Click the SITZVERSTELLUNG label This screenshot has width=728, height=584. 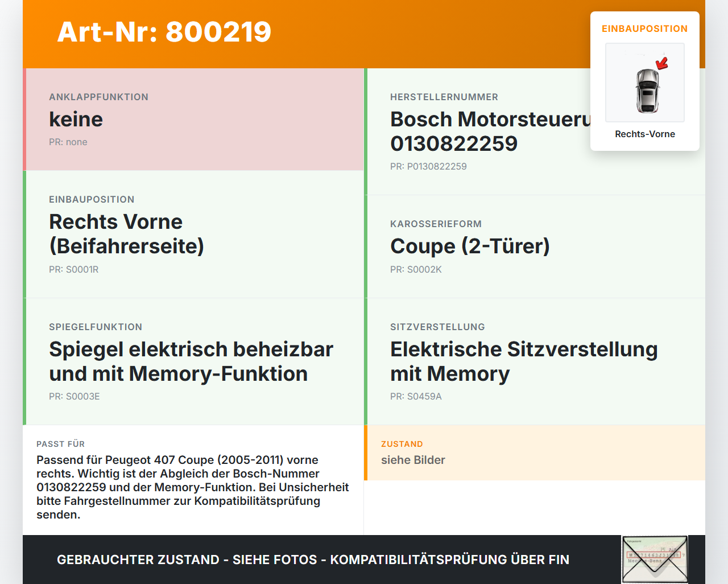(x=438, y=327)
